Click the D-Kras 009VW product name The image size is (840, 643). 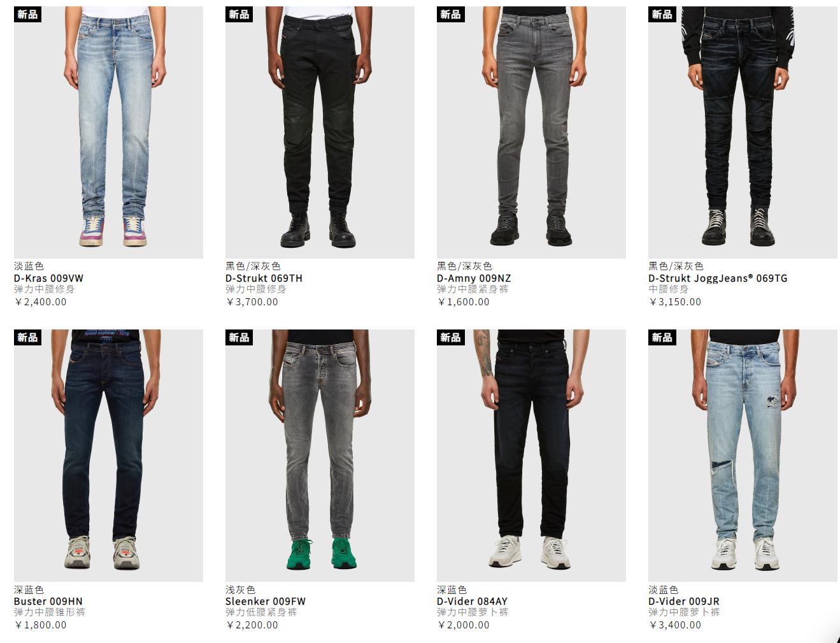(x=48, y=278)
